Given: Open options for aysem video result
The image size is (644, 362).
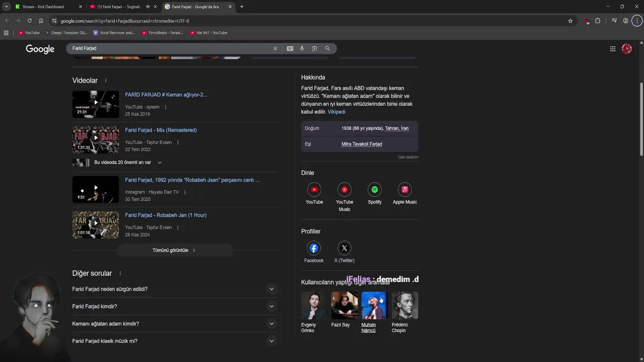Looking at the screenshot, I should click(166, 107).
